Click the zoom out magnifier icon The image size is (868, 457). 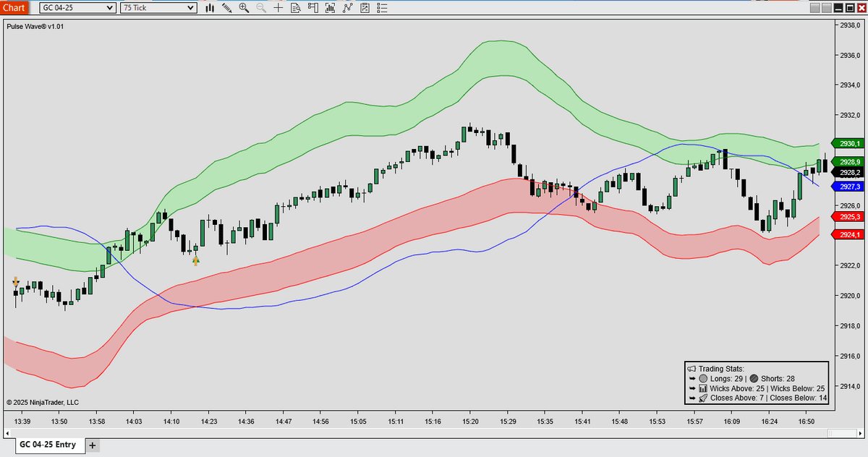point(261,8)
